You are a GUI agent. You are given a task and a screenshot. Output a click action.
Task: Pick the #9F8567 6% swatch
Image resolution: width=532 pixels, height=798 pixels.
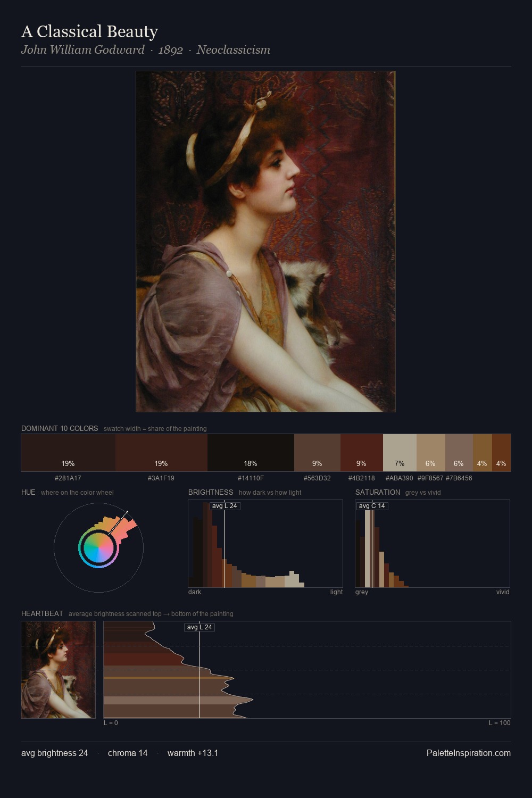point(431,453)
